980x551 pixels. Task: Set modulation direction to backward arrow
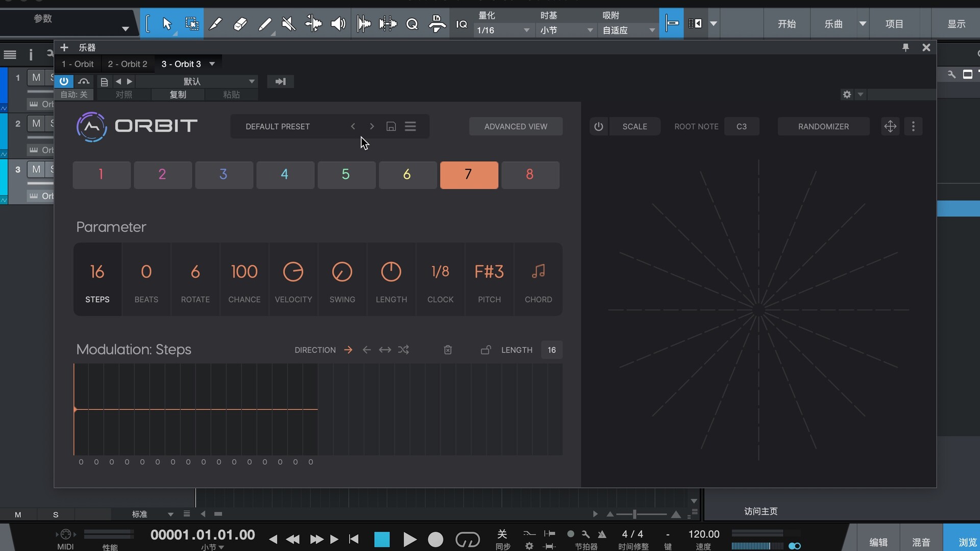tap(366, 350)
